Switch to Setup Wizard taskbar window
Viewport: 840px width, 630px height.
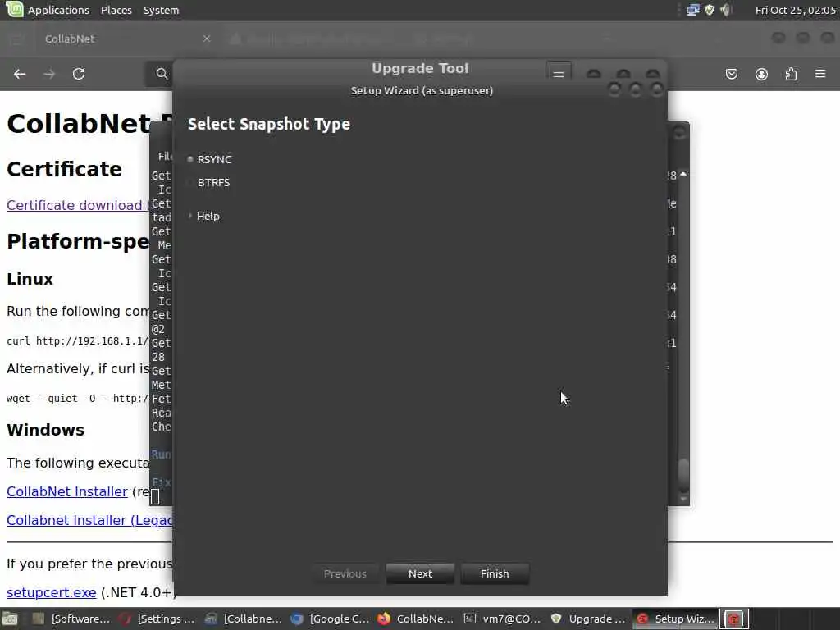click(674, 619)
